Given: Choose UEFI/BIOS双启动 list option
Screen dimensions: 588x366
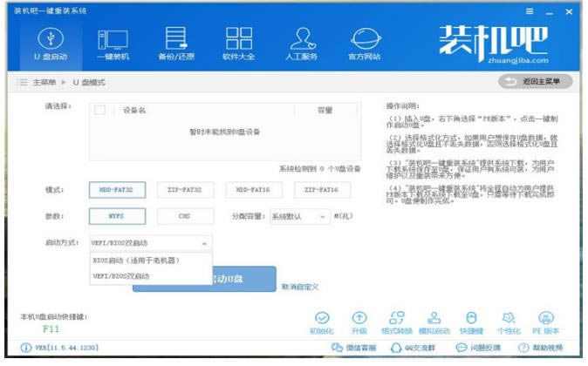Looking at the screenshot, I should tap(151, 276).
